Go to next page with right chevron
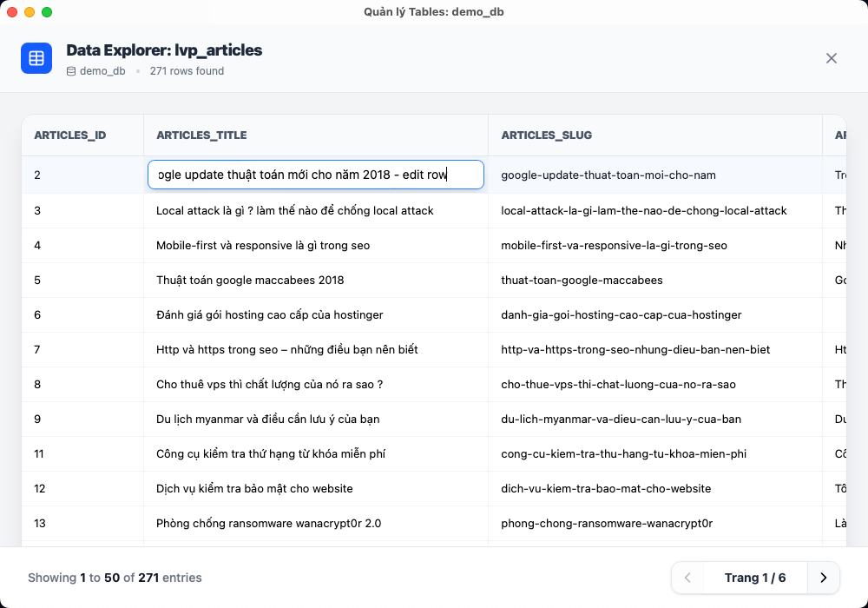 click(823, 578)
